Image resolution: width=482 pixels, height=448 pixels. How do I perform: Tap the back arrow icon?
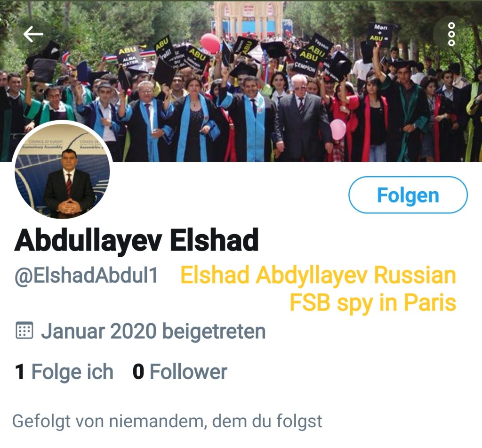[x=33, y=34]
